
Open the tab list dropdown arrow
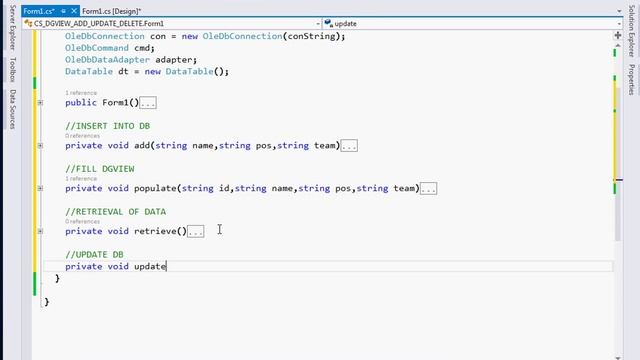[619, 11]
